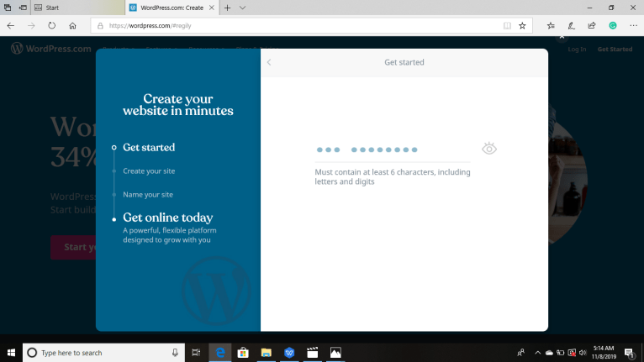The height and width of the screenshot is (362, 644).
Task: Toggle password visibility eye icon
Action: pyautogui.click(x=489, y=149)
